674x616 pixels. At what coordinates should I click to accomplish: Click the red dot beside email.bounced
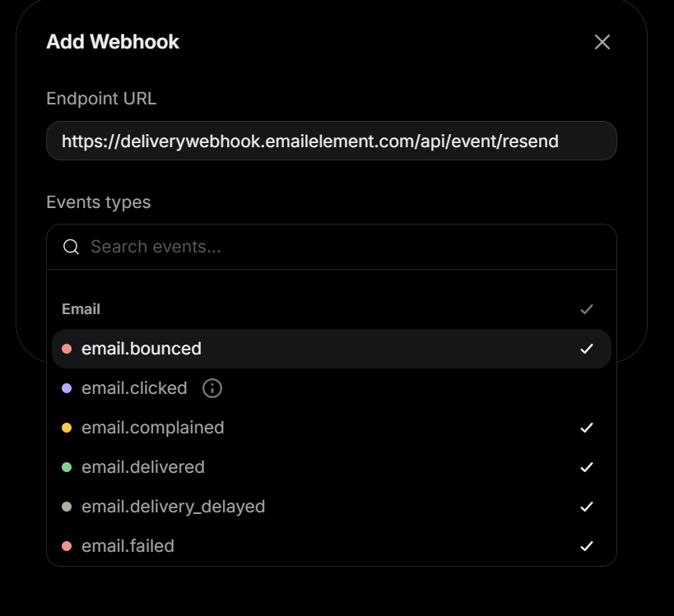[67, 349]
